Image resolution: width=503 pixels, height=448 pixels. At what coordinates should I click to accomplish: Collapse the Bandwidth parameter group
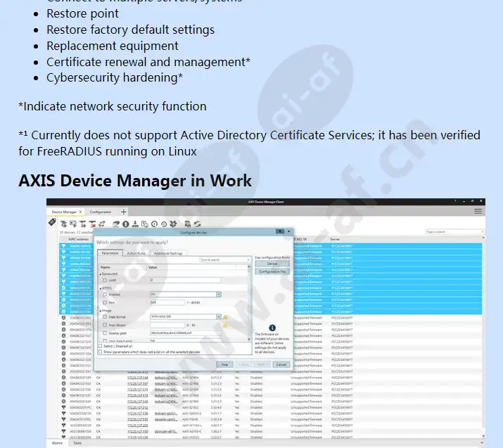point(101,274)
